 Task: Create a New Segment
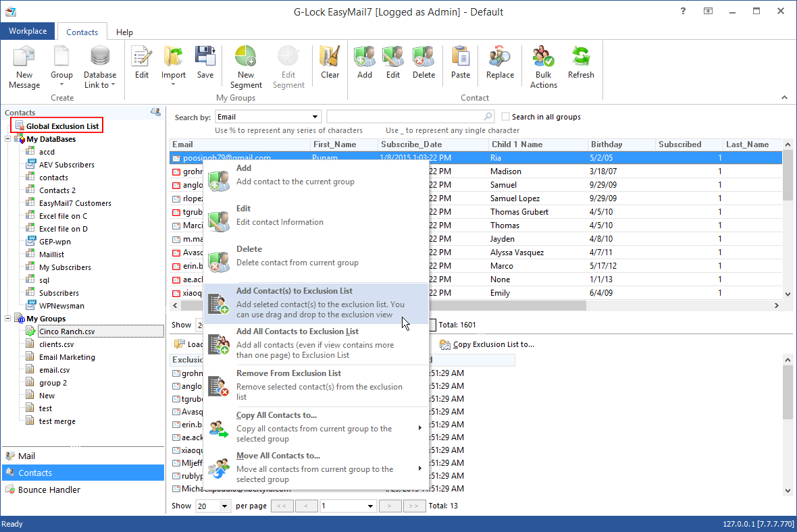(245, 64)
